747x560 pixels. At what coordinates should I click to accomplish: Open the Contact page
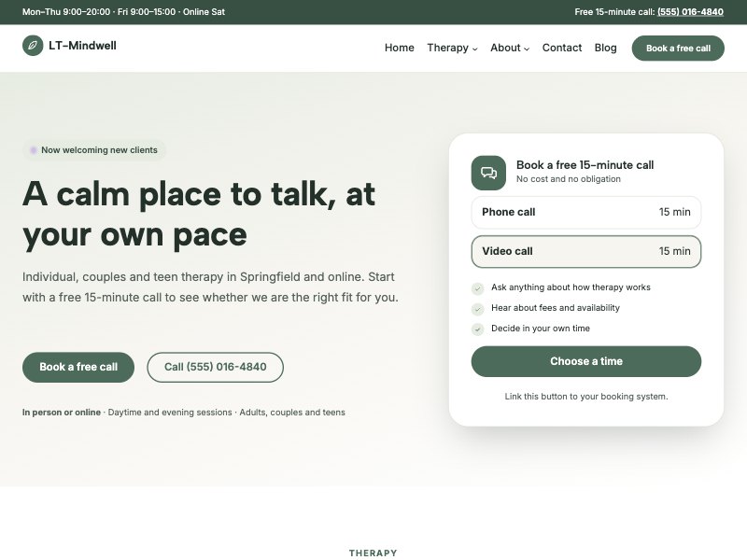click(562, 49)
